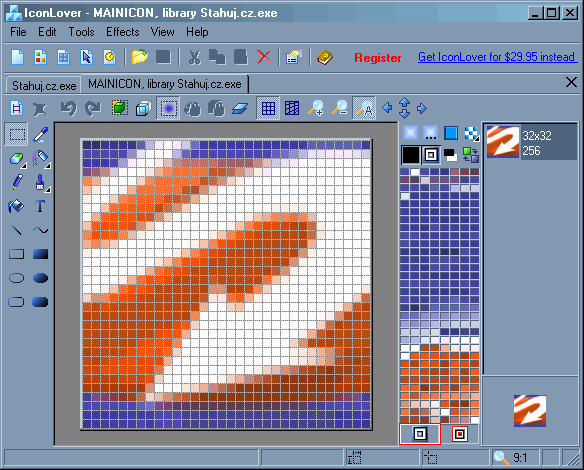This screenshot has height=470, width=584.
Task: Click the Redo arrow icon
Action: point(92,108)
